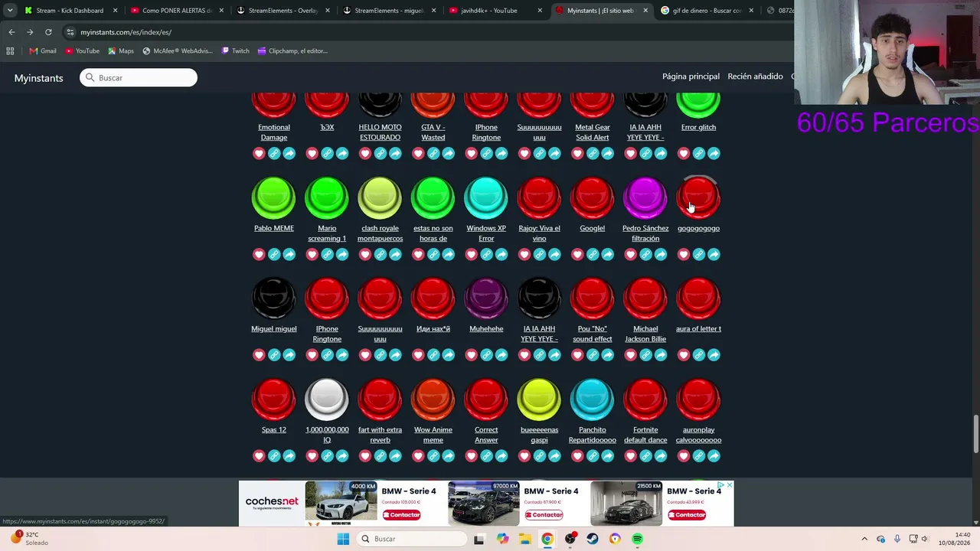The width and height of the screenshot is (980, 551).
Task: Open the Myinstants home logo link
Action: pos(38,78)
